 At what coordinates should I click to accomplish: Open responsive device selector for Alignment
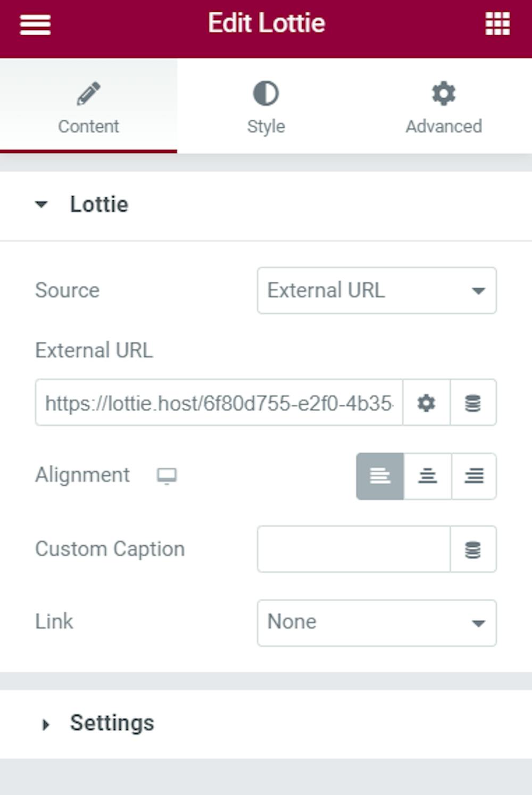167,476
